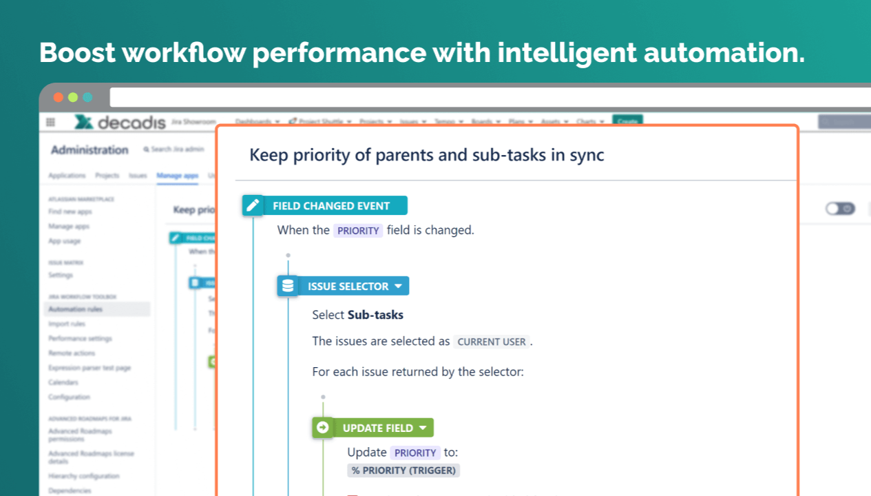Viewport: 871px width, 496px height.
Task: Click the Update Field arrow icon
Action: click(323, 427)
